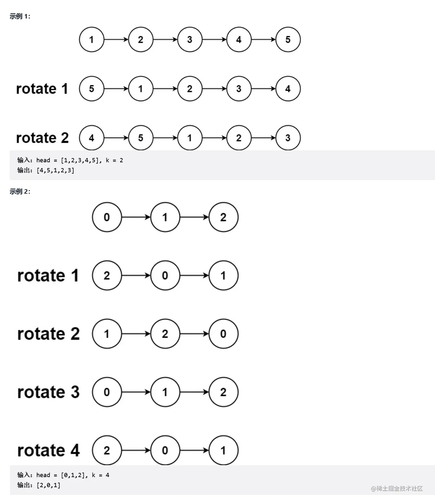This screenshot has height=504, width=435.
Task: Click the middle node in the rotate 3 row
Action: [x=165, y=392]
